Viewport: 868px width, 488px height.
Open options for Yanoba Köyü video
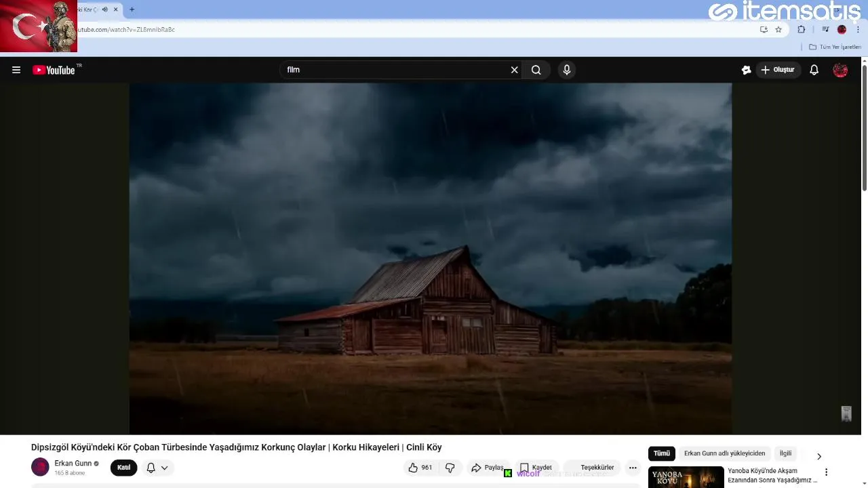826,472
